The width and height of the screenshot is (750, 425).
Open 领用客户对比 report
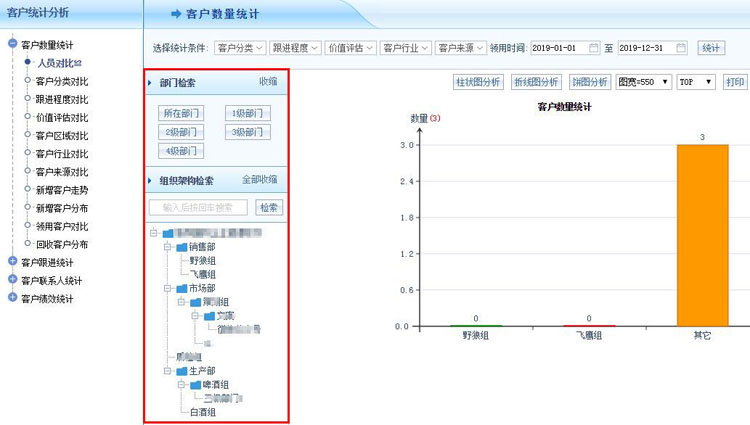tap(62, 227)
